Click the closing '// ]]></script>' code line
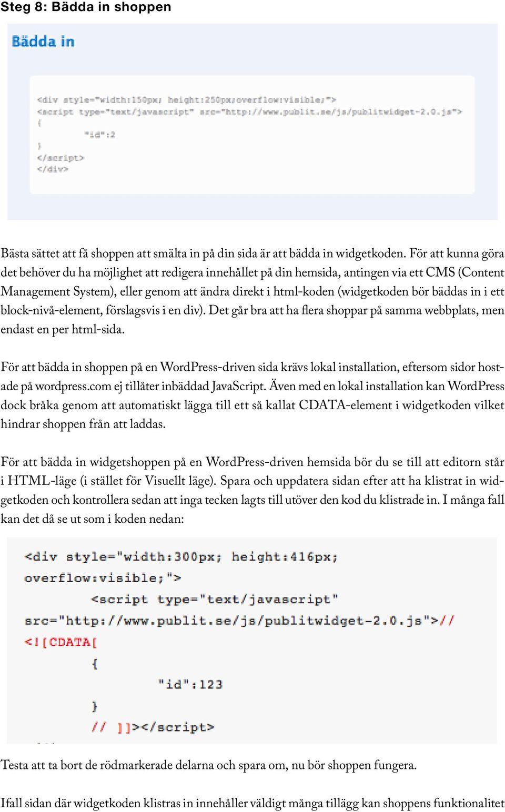The image size is (505, 812). pos(153,727)
